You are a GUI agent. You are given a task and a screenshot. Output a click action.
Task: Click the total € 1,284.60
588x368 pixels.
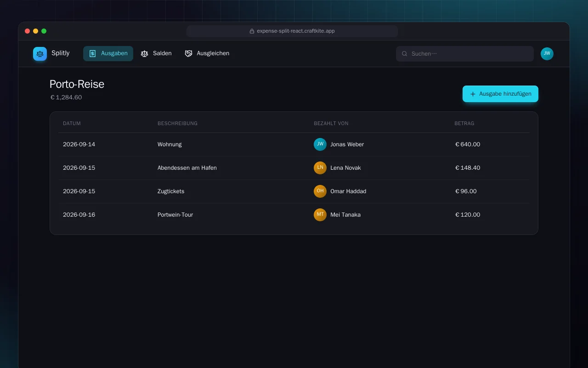point(66,98)
